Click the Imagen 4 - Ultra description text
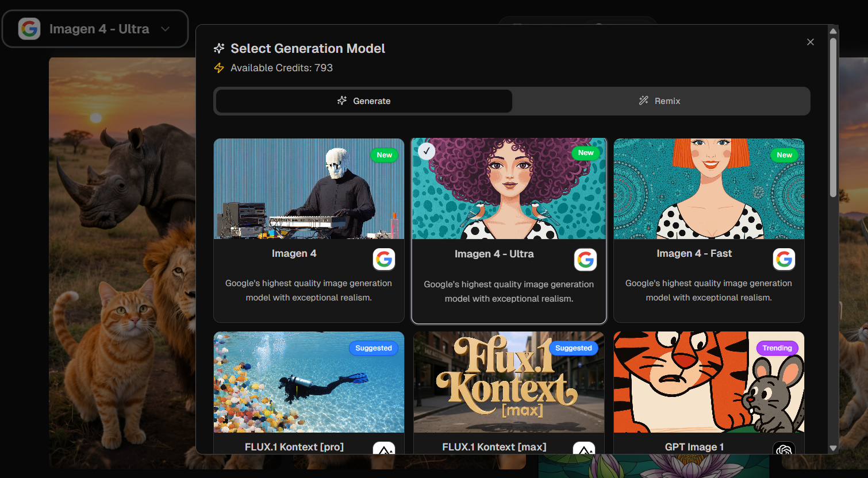The image size is (868, 478). click(509, 291)
